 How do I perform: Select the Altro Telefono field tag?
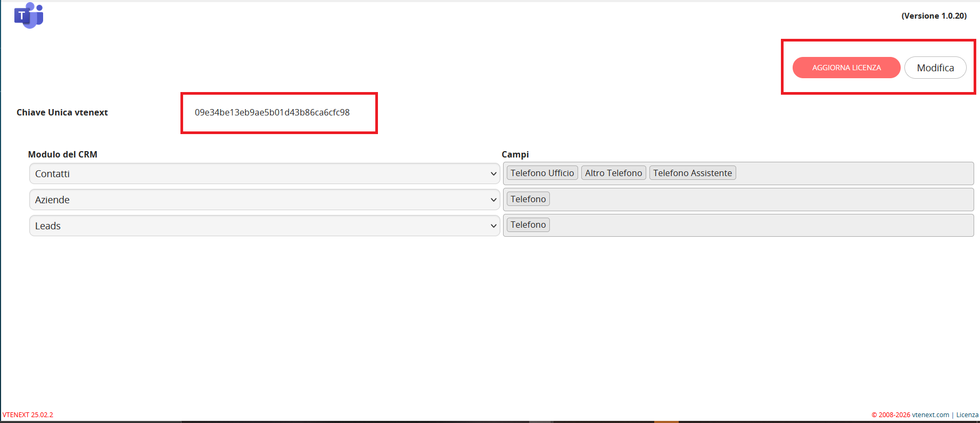[614, 173]
